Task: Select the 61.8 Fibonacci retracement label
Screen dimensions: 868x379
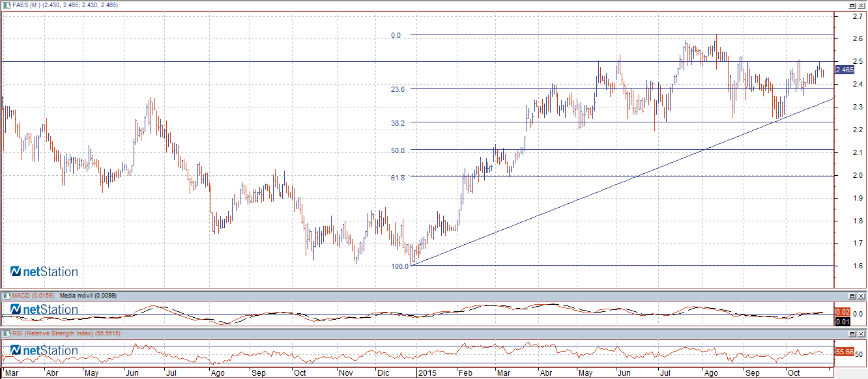Action: pos(398,177)
